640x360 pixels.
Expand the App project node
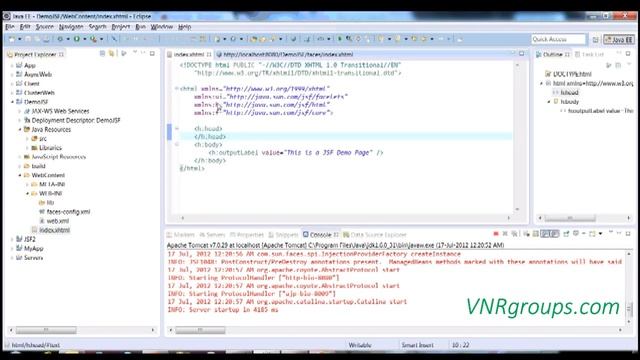[x=12, y=65]
